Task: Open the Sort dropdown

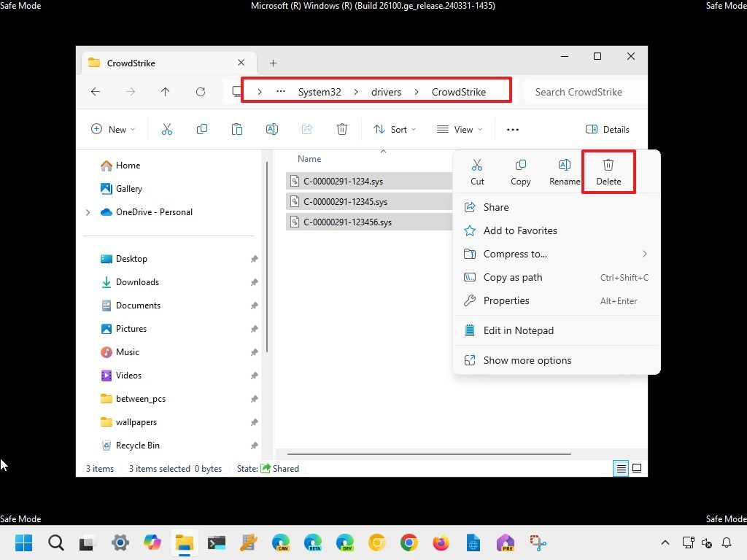Action: 394,129
